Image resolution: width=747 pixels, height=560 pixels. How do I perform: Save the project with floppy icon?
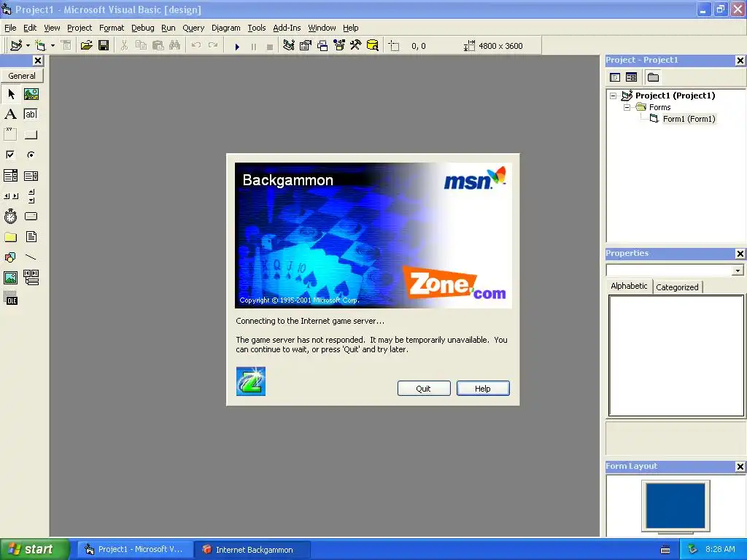104,46
